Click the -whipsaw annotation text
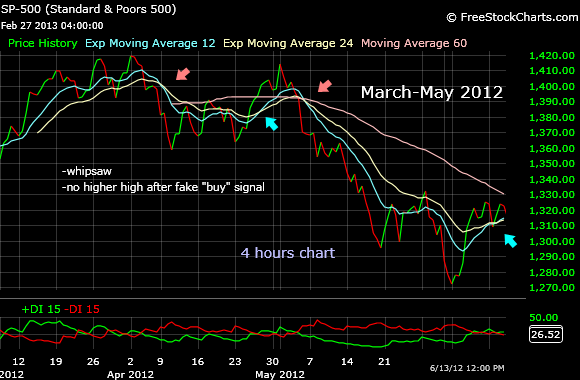Image resolution: width=580 pixels, height=380 pixels. pyautogui.click(x=87, y=171)
